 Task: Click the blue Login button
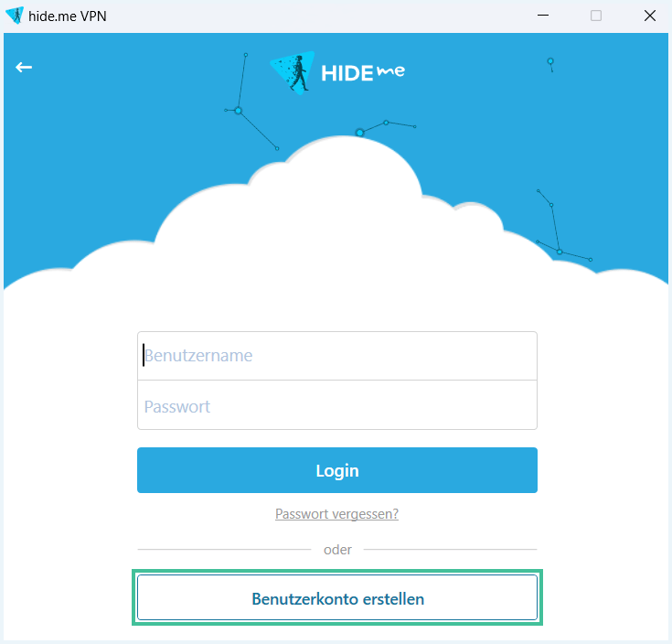point(337,470)
